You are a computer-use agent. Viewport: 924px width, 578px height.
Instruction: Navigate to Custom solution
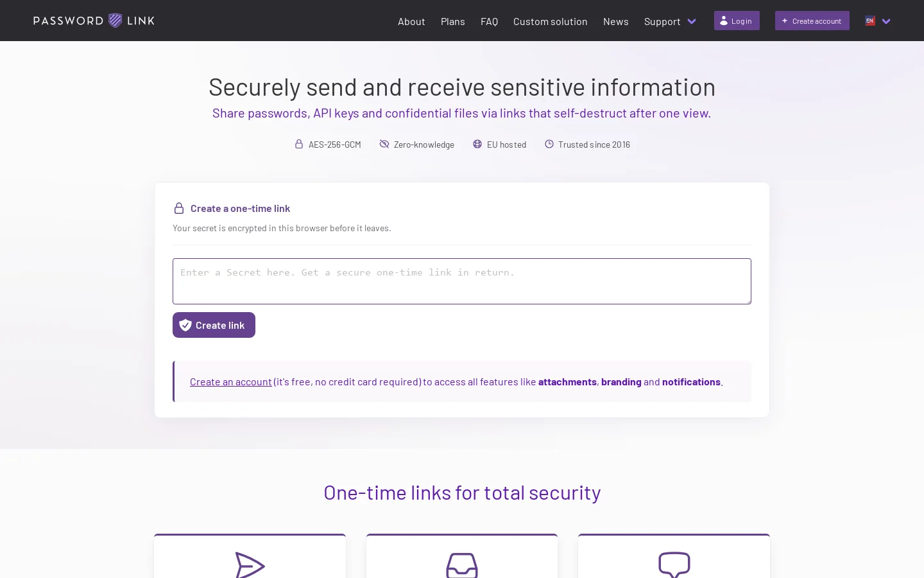click(551, 21)
